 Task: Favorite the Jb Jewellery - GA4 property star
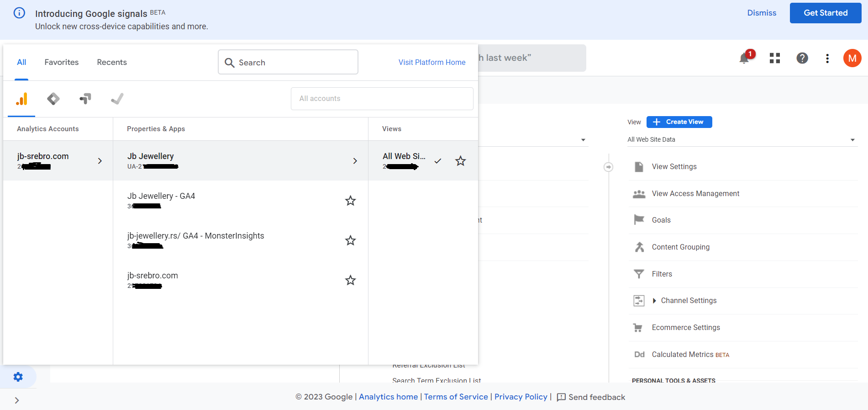pyautogui.click(x=350, y=201)
